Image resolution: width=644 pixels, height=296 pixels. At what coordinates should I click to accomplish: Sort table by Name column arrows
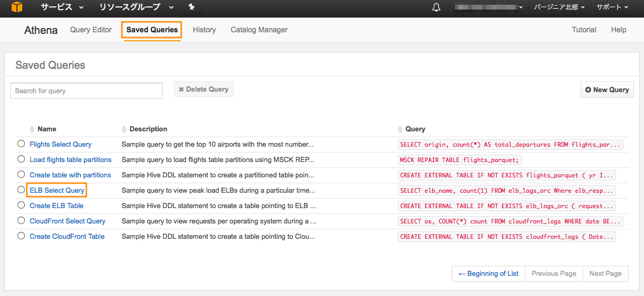pyautogui.click(x=32, y=129)
